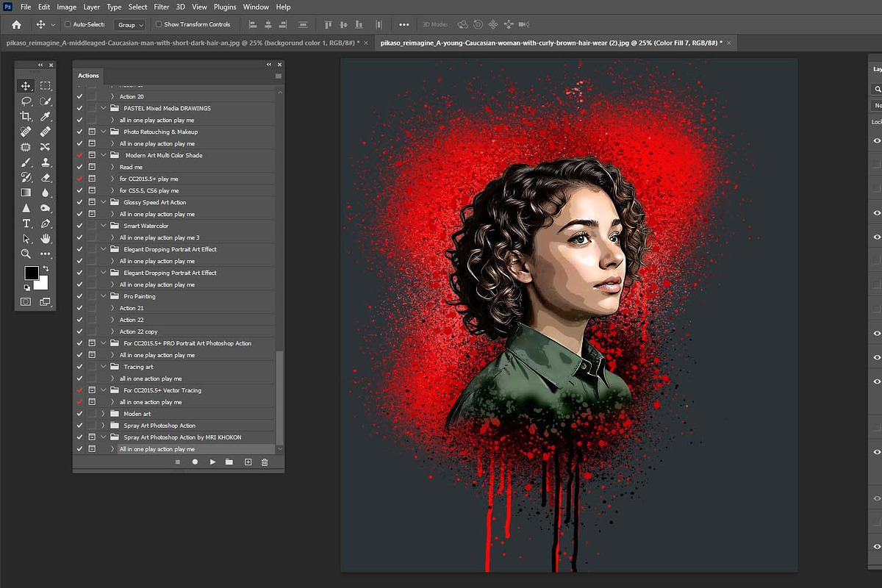This screenshot has height=588, width=882.
Task: Toggle red checkmark for Modern Art Multi Color Shade
Action: point(79,155)
